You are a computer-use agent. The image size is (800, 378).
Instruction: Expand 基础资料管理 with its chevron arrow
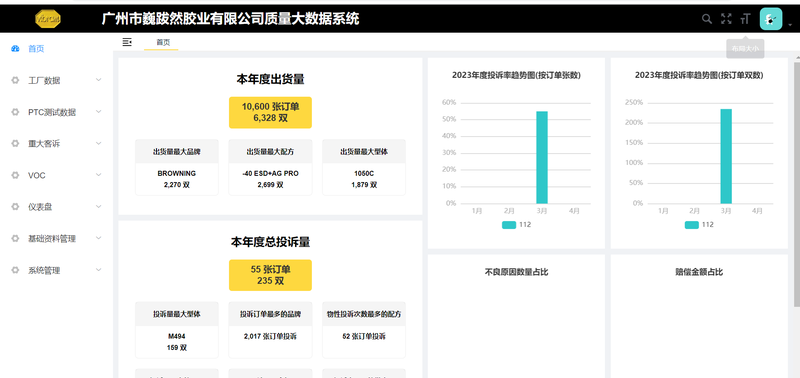(x=98, y=238)
